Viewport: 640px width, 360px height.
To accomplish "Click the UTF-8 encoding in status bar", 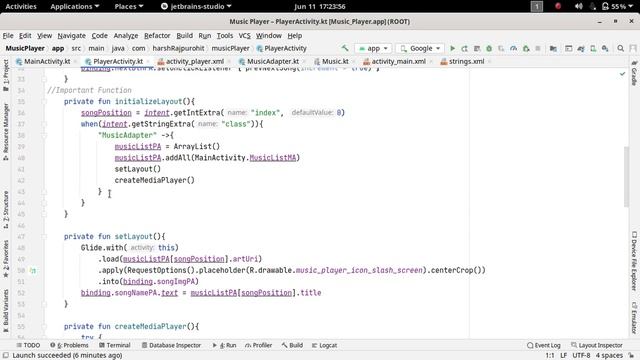I will coord(581,356).
